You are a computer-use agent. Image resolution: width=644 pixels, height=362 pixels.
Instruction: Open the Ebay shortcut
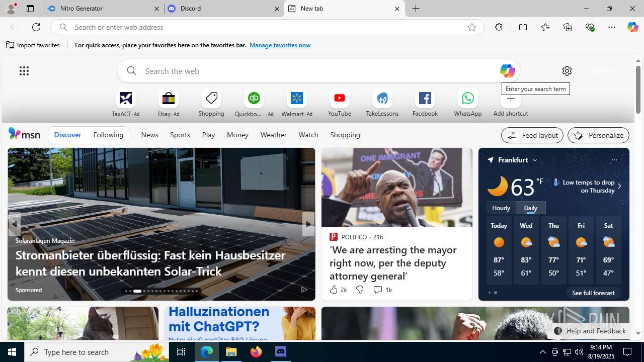click(x=169, y=103)
